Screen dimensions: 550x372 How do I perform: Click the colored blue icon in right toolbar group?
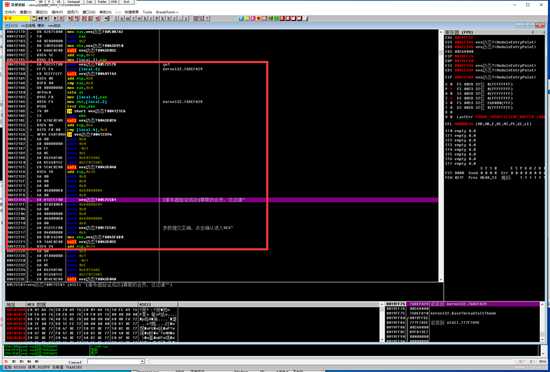(x=241, y=19)
